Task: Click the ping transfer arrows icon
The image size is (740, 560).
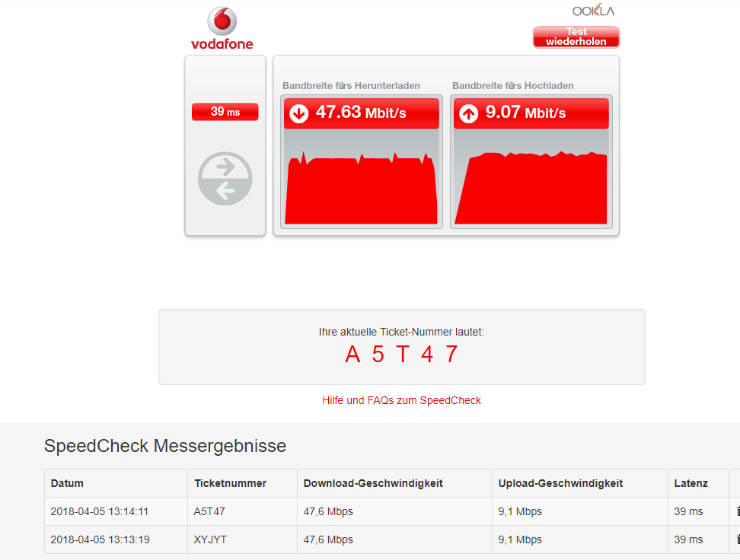Action: point(225,179)
